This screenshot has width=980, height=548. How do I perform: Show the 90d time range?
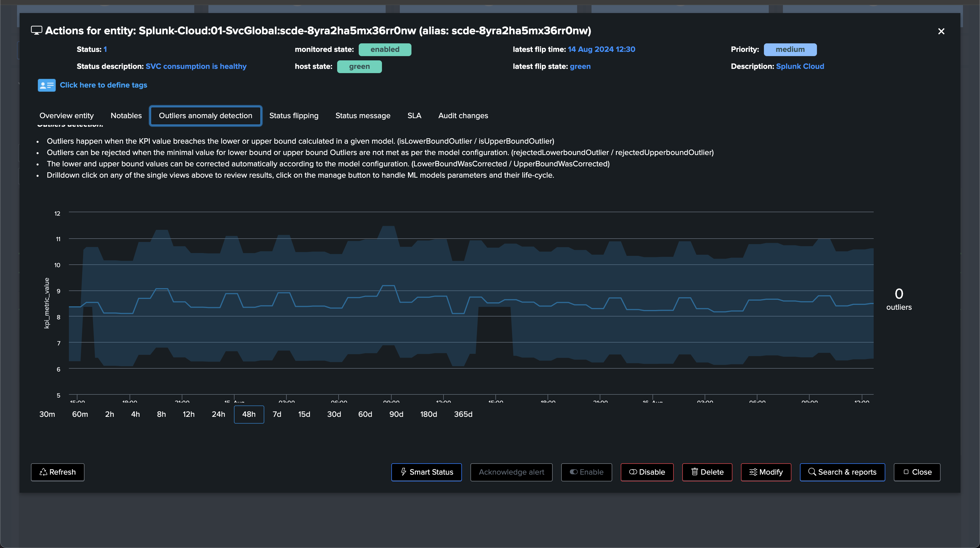pyautogui.click(x=396, y=414)
